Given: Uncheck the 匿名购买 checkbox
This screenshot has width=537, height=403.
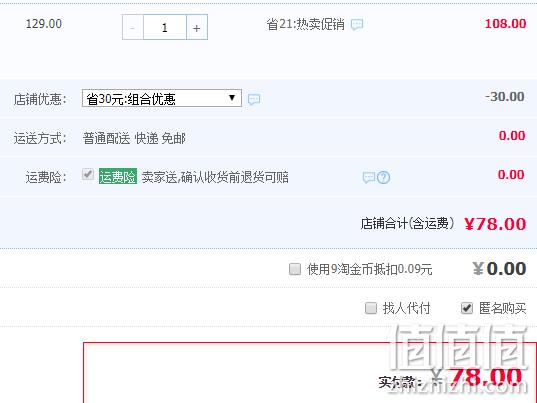Looking at the screenshot, I should point(467,308).
